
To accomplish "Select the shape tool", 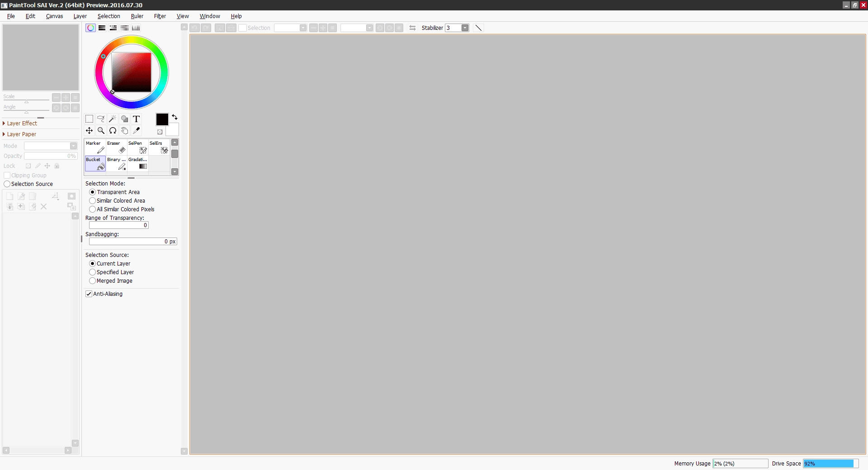I will click(124, 119).
